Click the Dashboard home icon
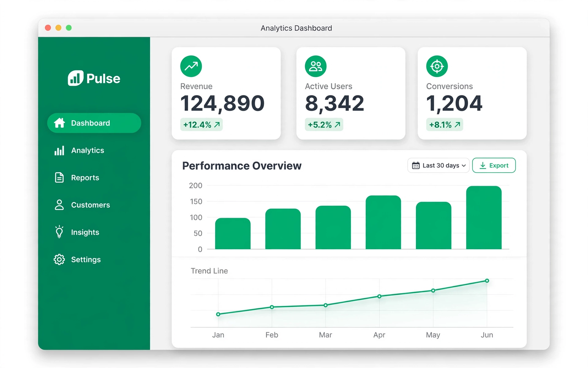Viewport: 588px width, 368px height. coord(59,123)
